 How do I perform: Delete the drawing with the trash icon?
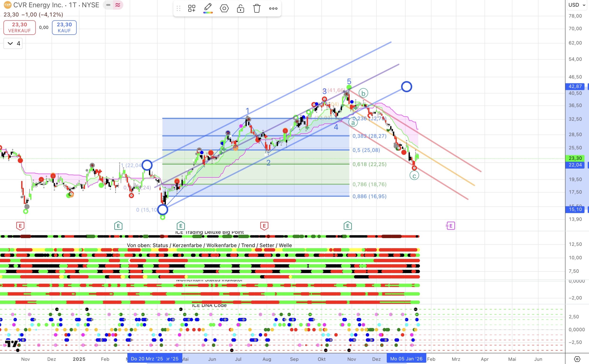[x=257, y=8]
